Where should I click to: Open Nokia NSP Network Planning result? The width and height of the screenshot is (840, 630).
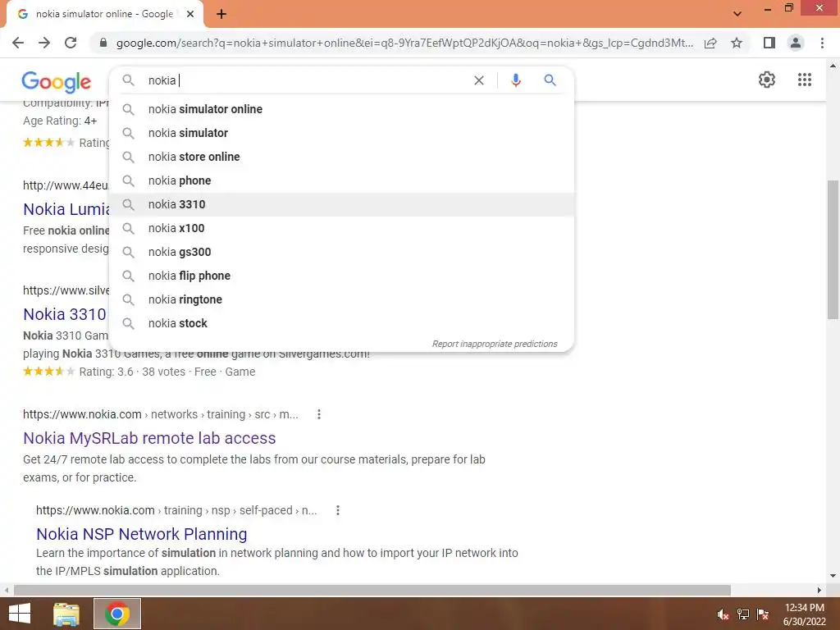point(141,534)
